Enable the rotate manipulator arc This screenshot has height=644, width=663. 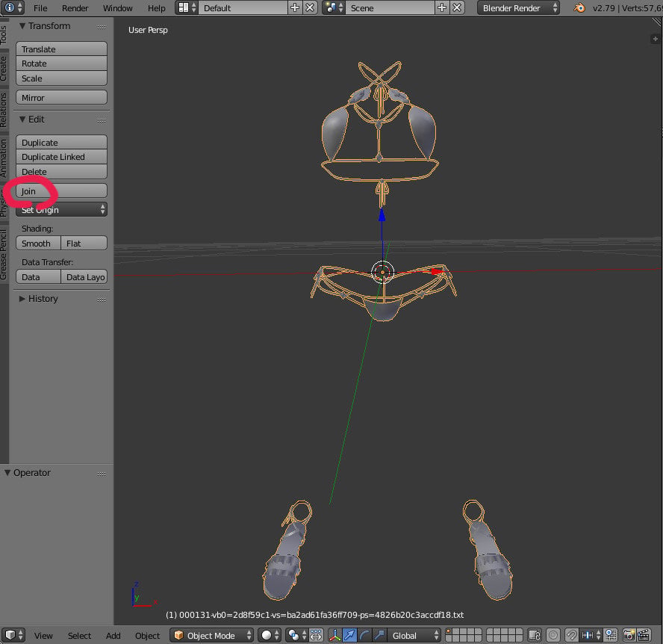coord(364,635)
